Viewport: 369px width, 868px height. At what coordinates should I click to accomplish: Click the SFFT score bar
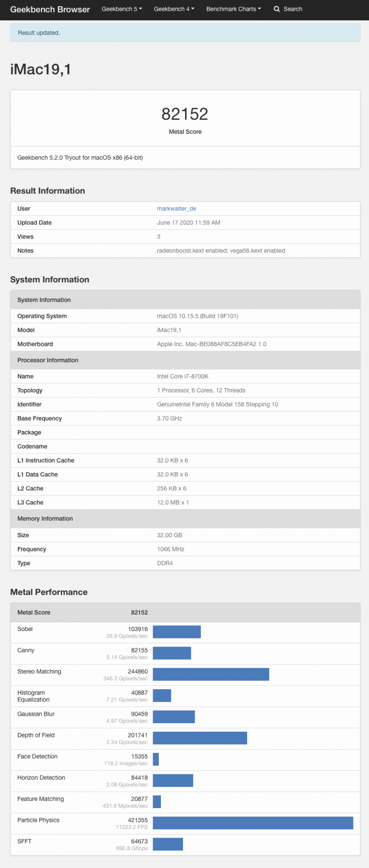pos(168,844)
